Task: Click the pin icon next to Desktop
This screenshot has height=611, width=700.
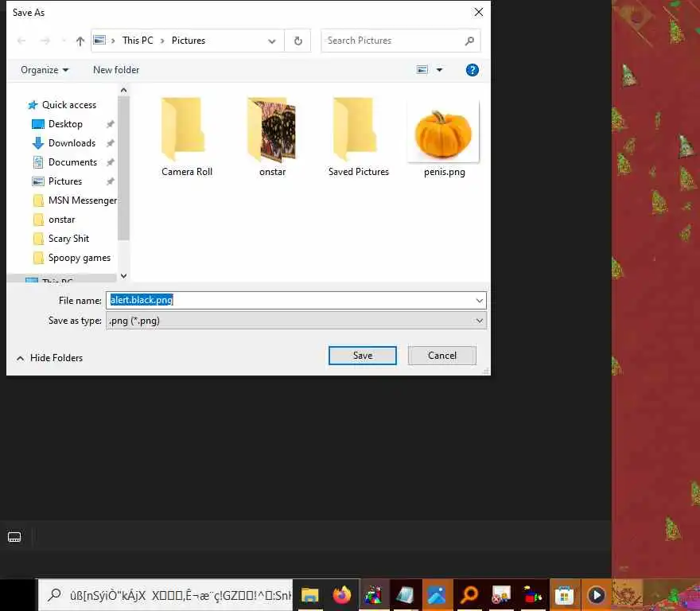Action: pos(111,124)
